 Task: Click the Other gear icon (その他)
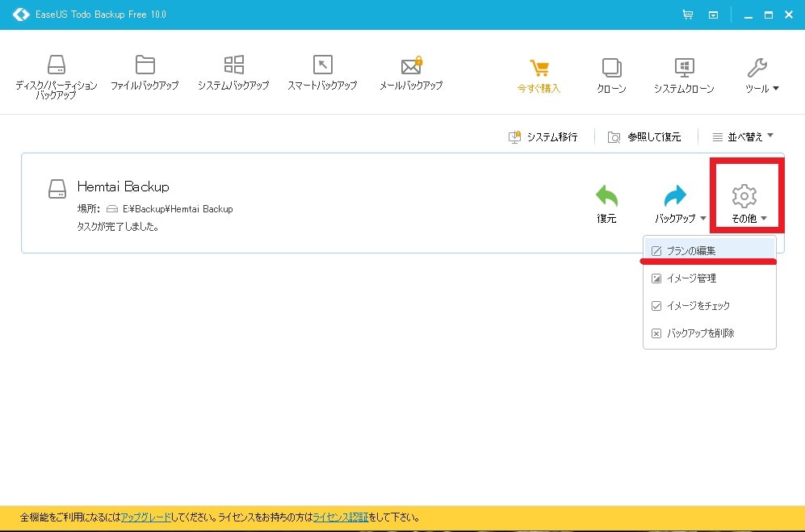point(744,195)
